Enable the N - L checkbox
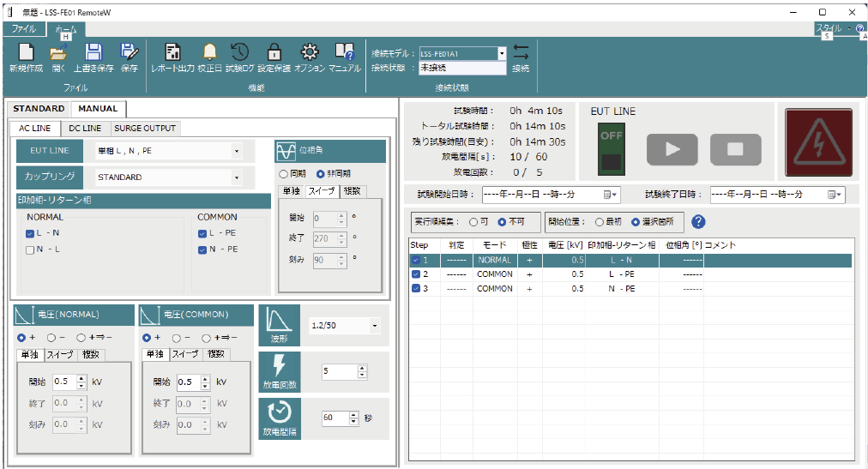The image size is (868, 469). pos(31,250)
